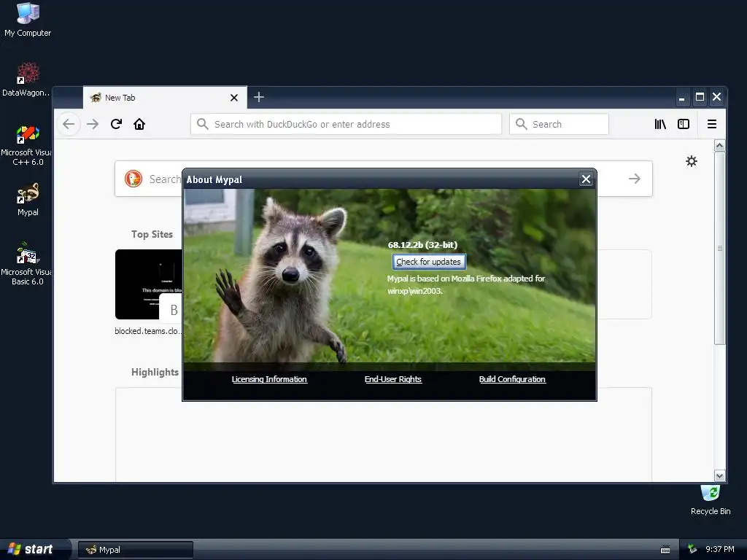Click the DuckDuckGo address bar
Viewport: 747px width, 560px height.
point(346,124)
